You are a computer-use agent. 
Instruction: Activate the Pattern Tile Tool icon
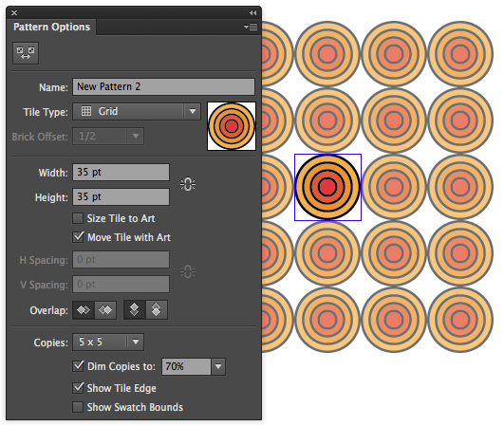click(x=26, y=53)
